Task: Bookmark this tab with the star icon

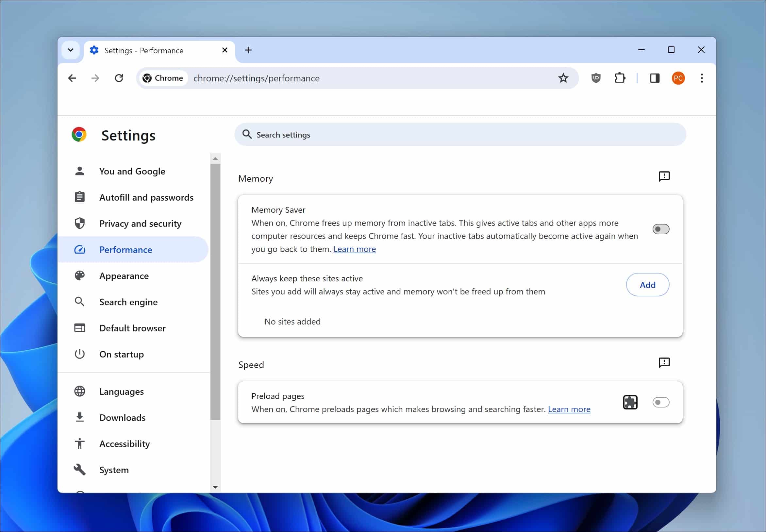Action: coord(563,78)
